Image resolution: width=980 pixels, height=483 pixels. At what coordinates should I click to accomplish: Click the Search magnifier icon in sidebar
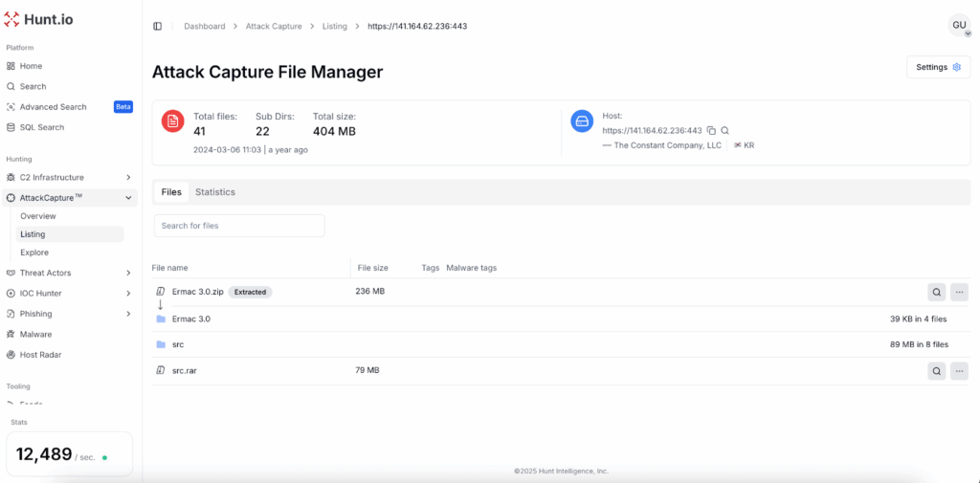tap(11, 87)
